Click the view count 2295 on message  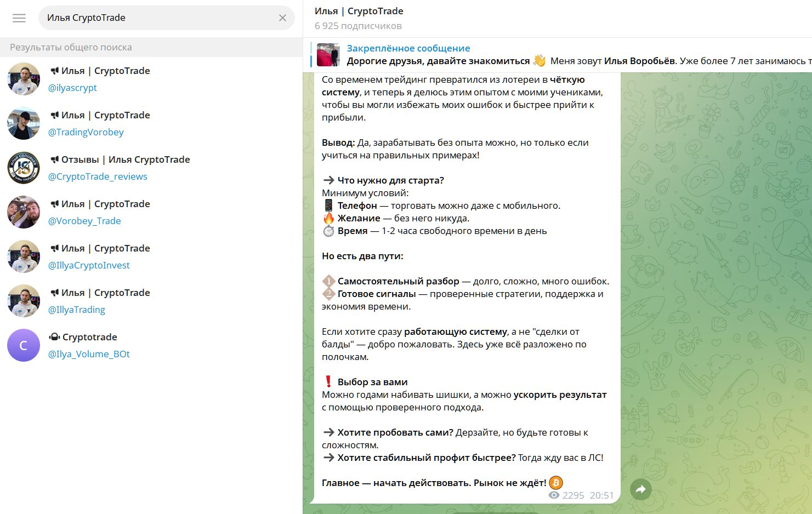point(573,495)
